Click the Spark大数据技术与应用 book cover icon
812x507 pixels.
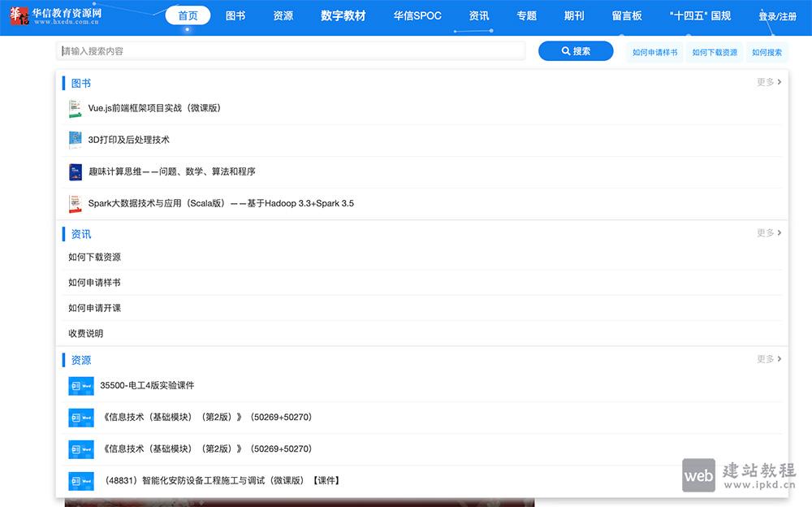point(72,203)
